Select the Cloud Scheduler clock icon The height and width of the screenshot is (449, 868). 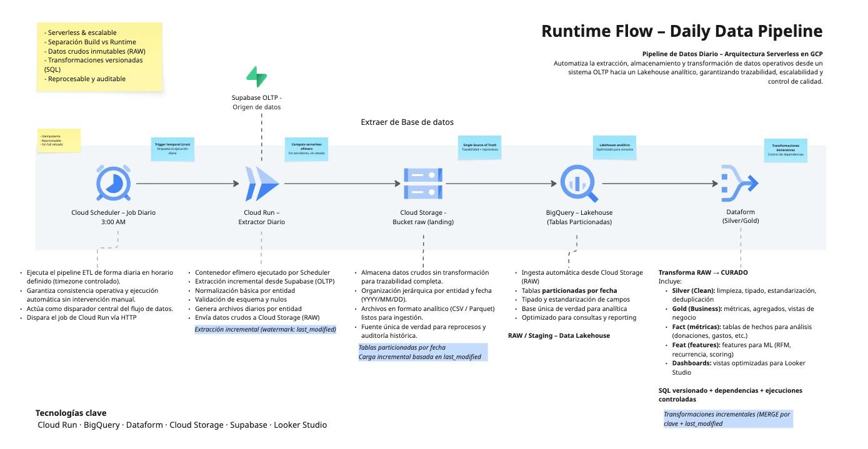pos(114,182)
